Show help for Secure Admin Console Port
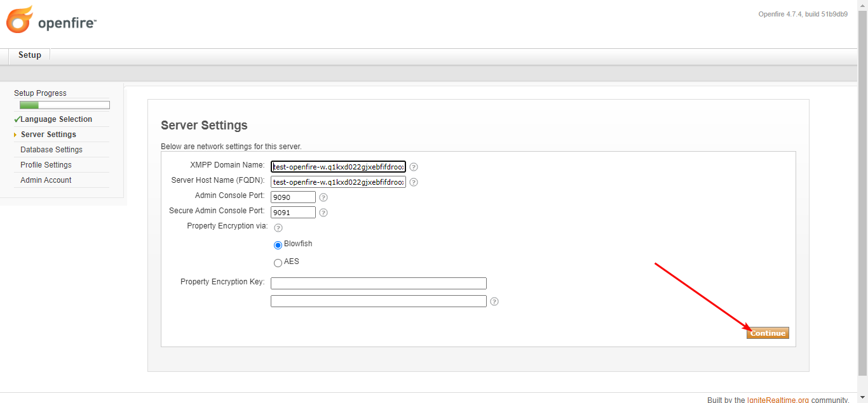Image resolution: width=868 pixels, height=403 pixels. pyautogui.click(x=323, y=213)
